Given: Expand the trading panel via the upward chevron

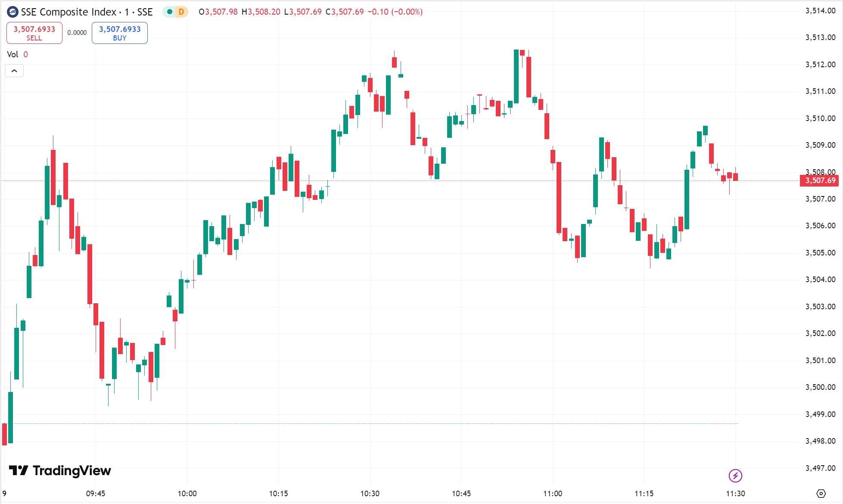Looking at the screenshot, I should click(14, 70).
